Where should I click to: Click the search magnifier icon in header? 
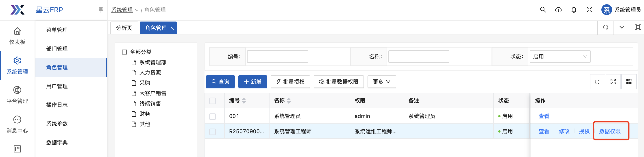[543, 10]
